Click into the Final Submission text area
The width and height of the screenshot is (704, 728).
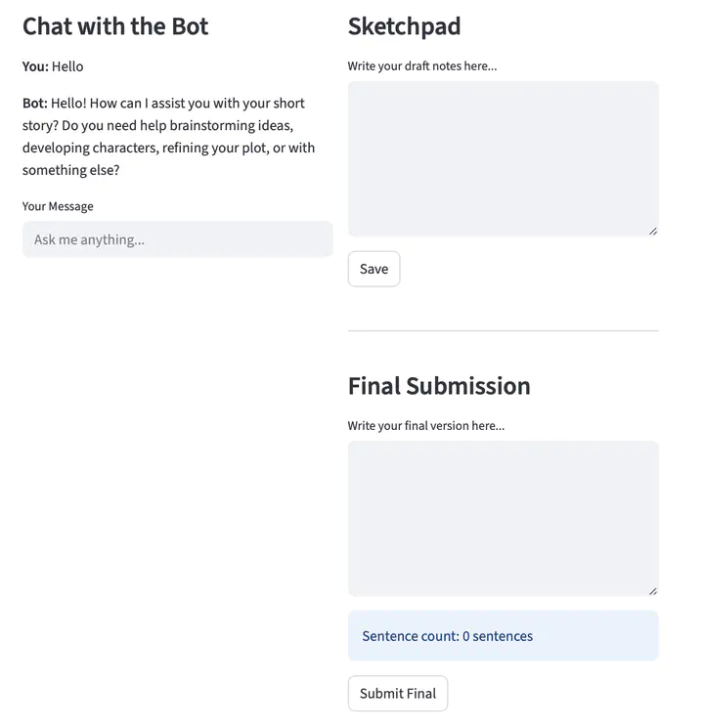(x=503, y=518)
